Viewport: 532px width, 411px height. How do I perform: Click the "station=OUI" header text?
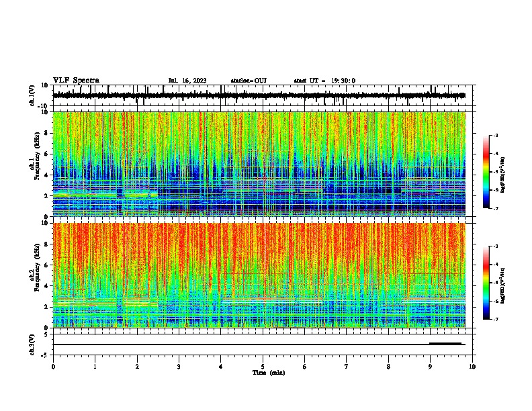click(x=249, y=81)
